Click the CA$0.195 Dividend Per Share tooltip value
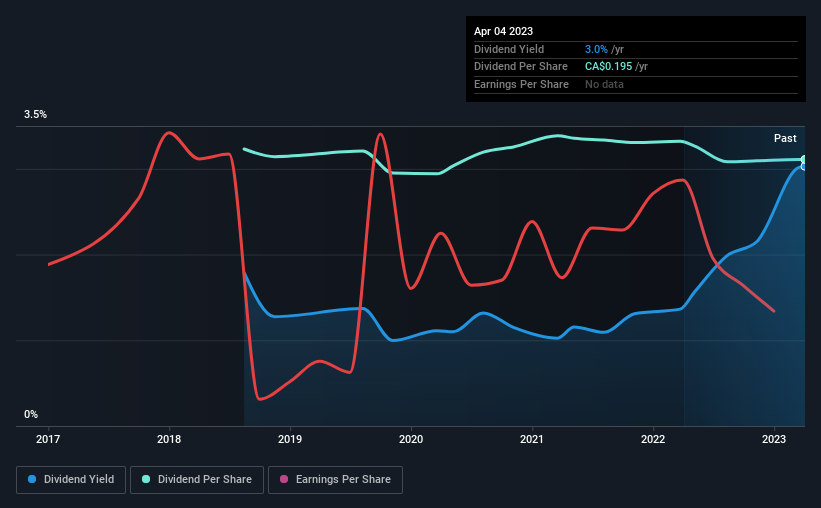The width and height of the screenshot is (821, 508). [x=608, y=67]
